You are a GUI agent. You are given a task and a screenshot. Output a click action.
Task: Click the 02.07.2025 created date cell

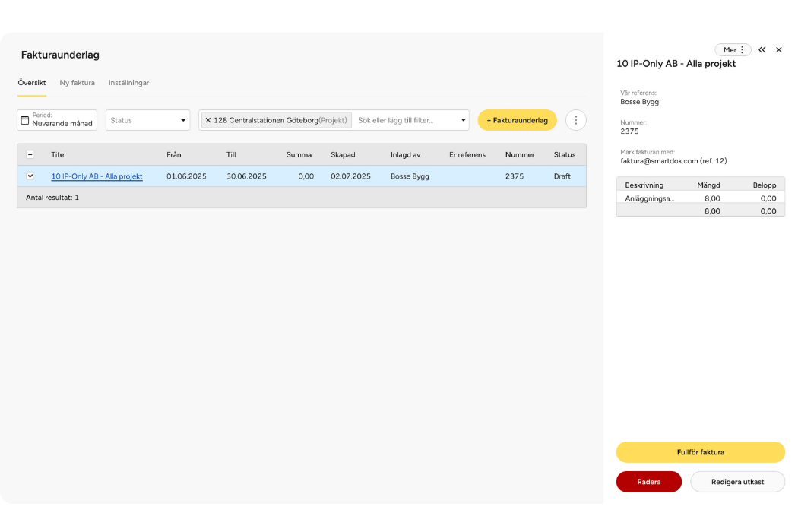tap(350, 176)
